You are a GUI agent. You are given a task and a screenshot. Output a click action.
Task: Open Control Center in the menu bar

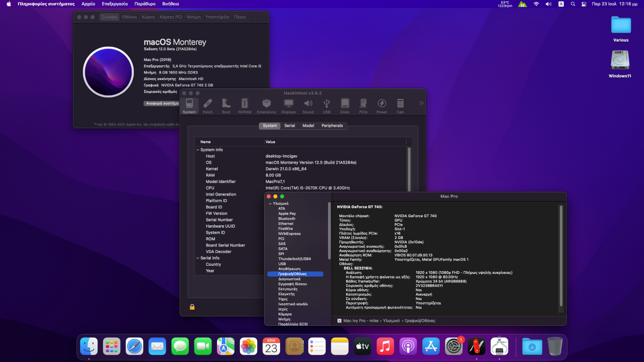[584, 4]
